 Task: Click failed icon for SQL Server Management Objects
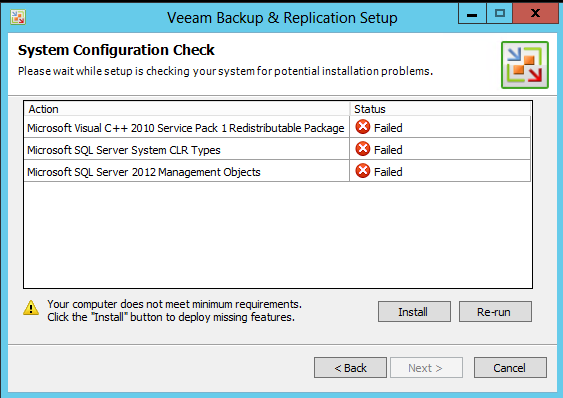(x=363, y=171)
